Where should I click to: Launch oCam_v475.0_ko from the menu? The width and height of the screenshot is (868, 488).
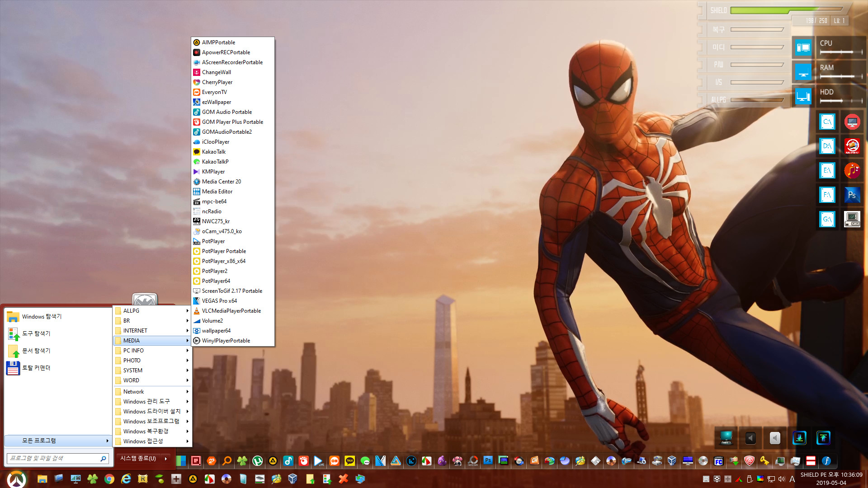click(233, 231)
